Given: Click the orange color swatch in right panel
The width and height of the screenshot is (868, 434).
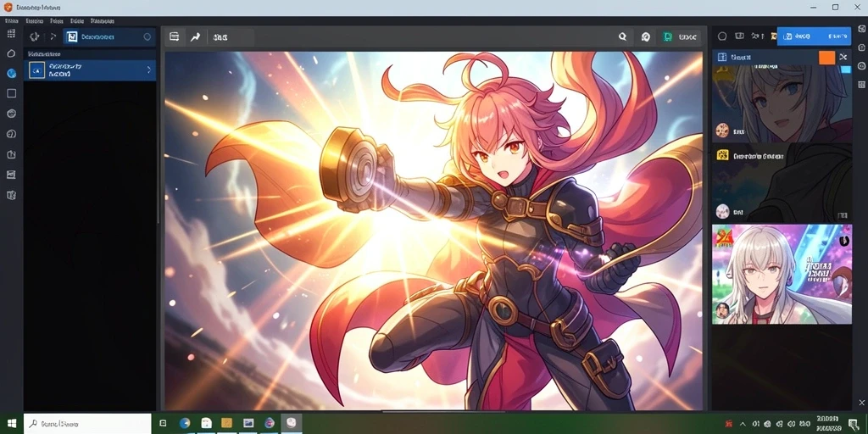Looking at the screenshot, I should (x=826, y=57).
